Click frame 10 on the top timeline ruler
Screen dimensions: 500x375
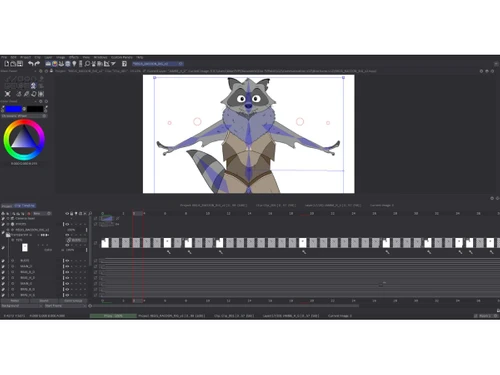click(x=207, y=213)
